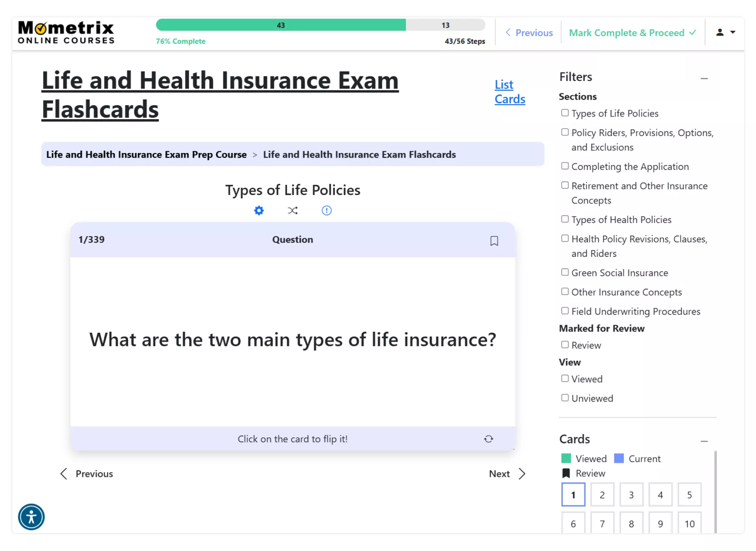Collapse the Cards panel
Viewport: 756px width, 551px height.
[704, 441]
